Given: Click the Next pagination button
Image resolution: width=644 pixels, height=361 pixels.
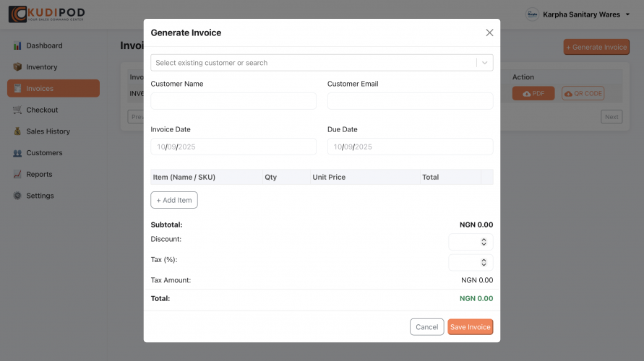Looking at the screenshot, I should click(x=611, y=117).
